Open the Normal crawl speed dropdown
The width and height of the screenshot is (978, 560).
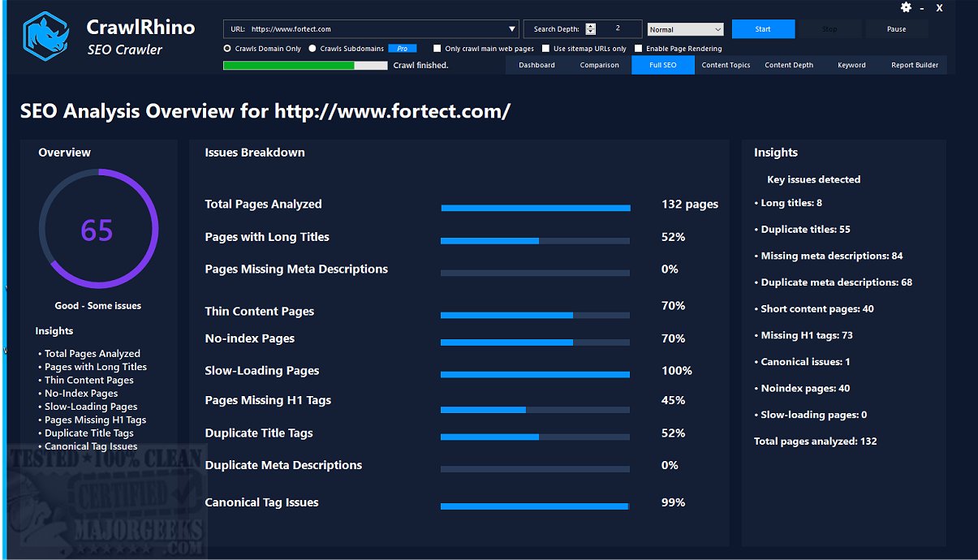point(685,29)
